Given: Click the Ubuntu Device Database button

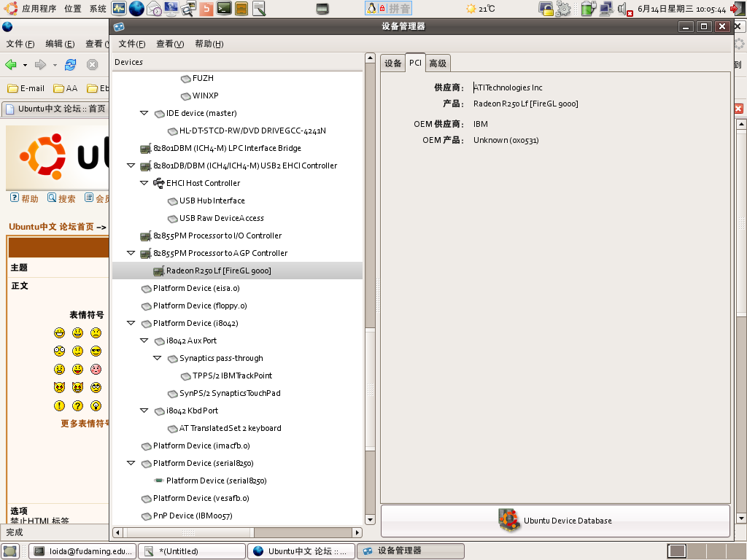Looking at the screenshot, I should pyautogui.click(x=555, y=521).
